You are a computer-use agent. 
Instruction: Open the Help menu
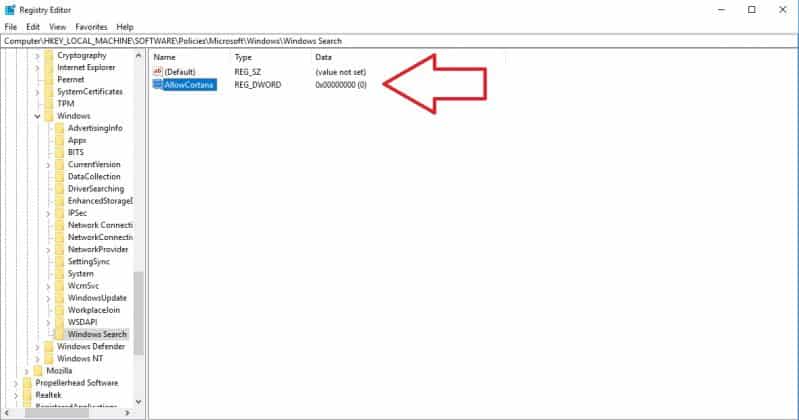tap(125, 27)
